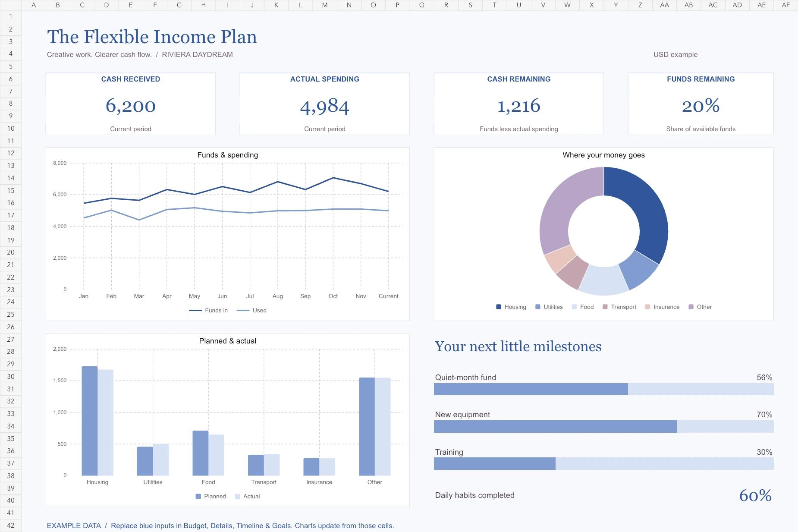Viewport: 798px width, 532px height.
Task: Select the 20% funds remaining value
Action: [x=701, y=106]
